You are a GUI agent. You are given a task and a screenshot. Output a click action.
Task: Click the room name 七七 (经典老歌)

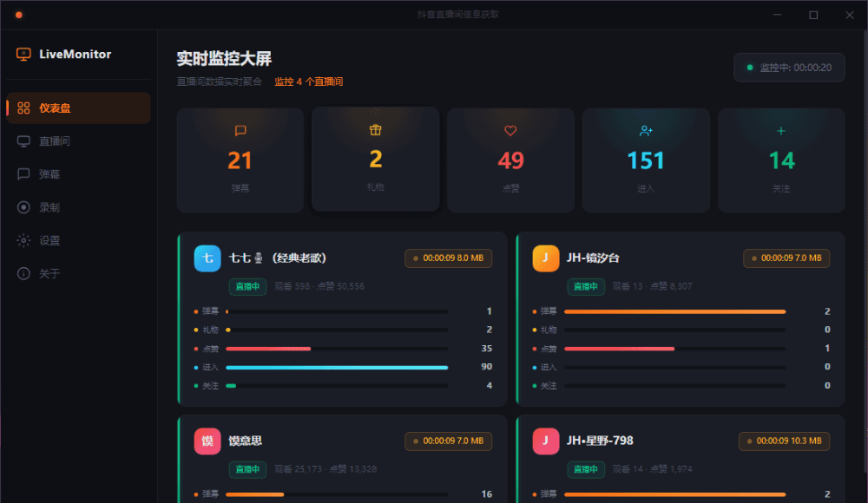pos(278,258)
